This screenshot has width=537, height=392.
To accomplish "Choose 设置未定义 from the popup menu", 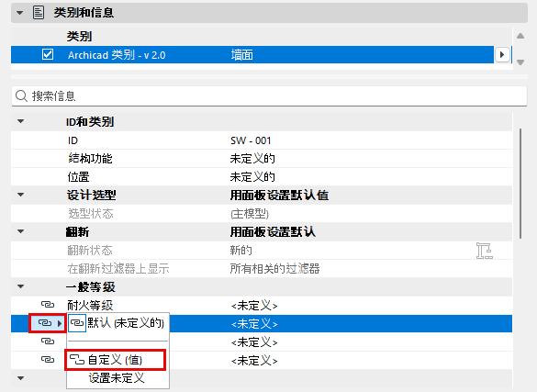I will pos(117,378).
